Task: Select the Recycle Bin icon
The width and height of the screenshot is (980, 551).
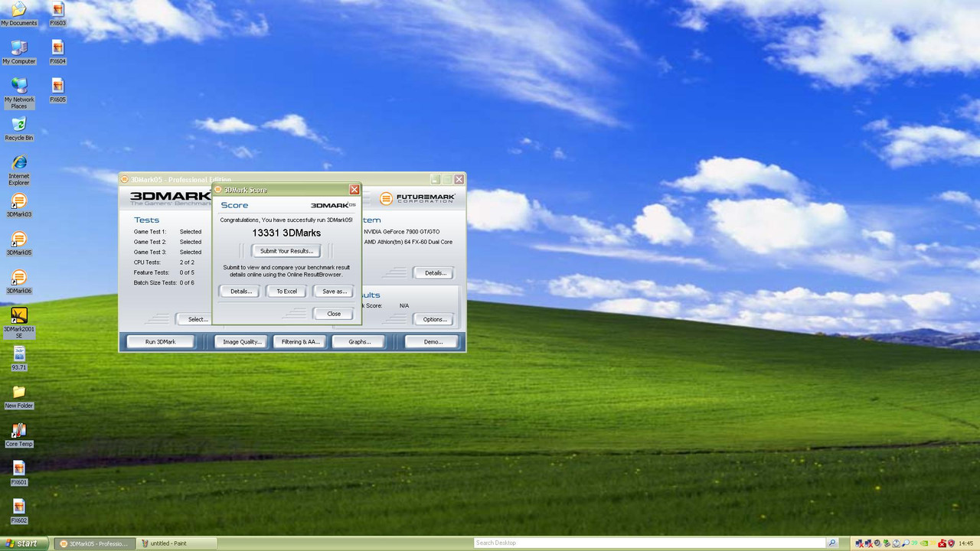Action: coord(18,127)
